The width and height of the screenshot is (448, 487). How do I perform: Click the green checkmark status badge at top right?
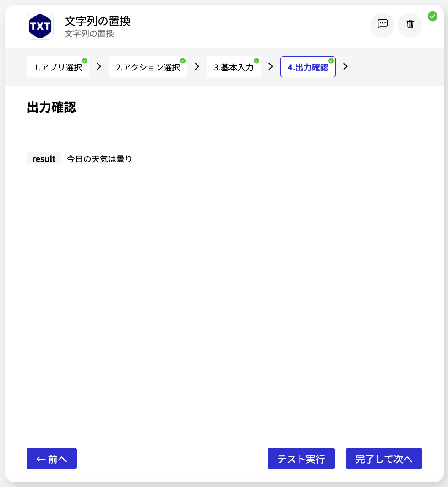pyautogui.click(x=432, y=16)
